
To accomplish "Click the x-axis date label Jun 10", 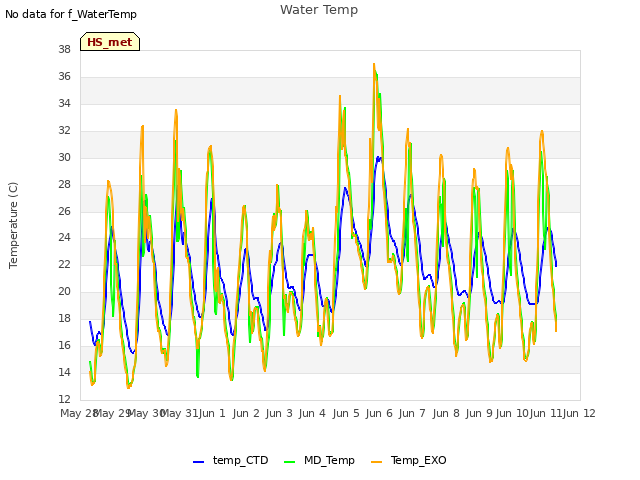I will (x=512, y=413).
